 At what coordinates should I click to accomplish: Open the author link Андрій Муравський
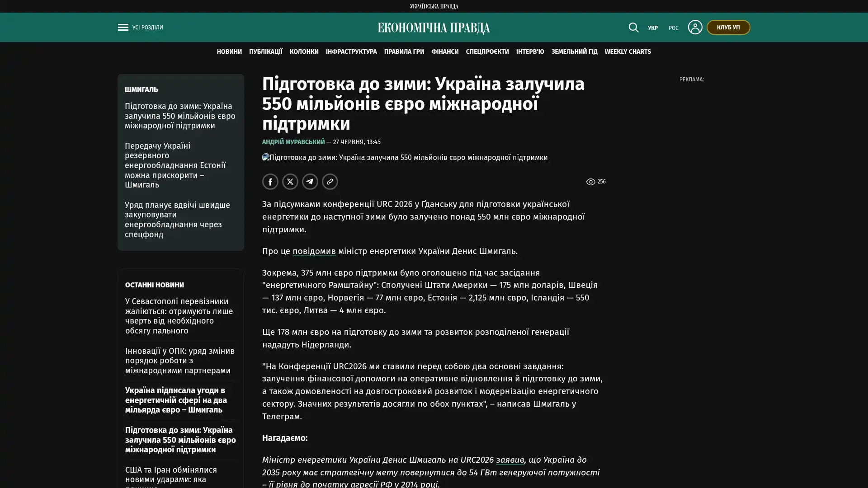click(293, 142)
